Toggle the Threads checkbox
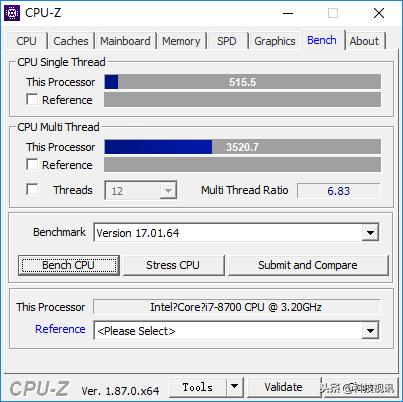The width and height of the screenshot is (403, 402). 32,189
